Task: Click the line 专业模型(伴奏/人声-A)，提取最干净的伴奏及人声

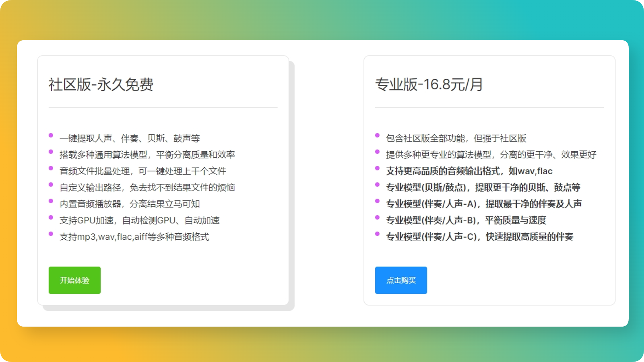Action: pos(484,204)
